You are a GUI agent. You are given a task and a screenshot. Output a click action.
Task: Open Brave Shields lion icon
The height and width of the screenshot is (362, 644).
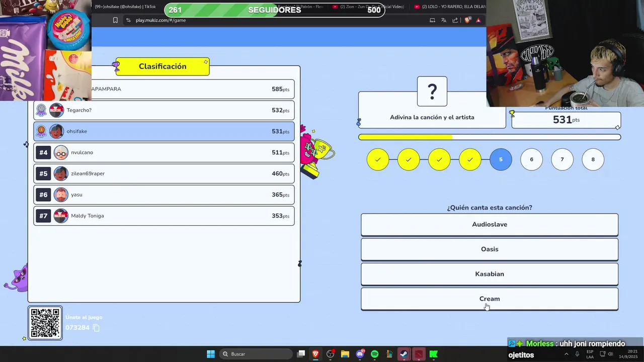click(x=467, y=20)
